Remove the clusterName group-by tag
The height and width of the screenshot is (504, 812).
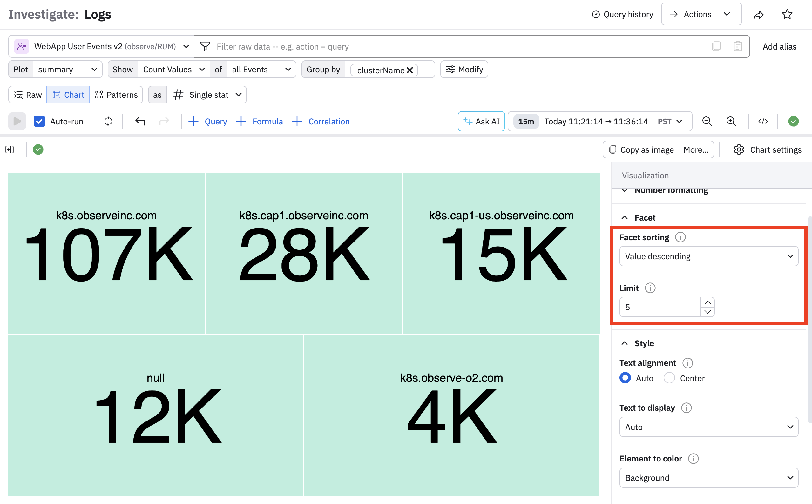point(410,70)
